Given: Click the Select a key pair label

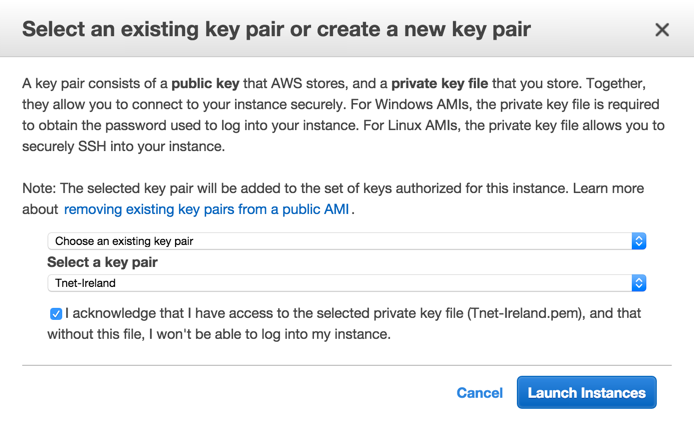Looking at the screenshot, I should coord(102,262).
